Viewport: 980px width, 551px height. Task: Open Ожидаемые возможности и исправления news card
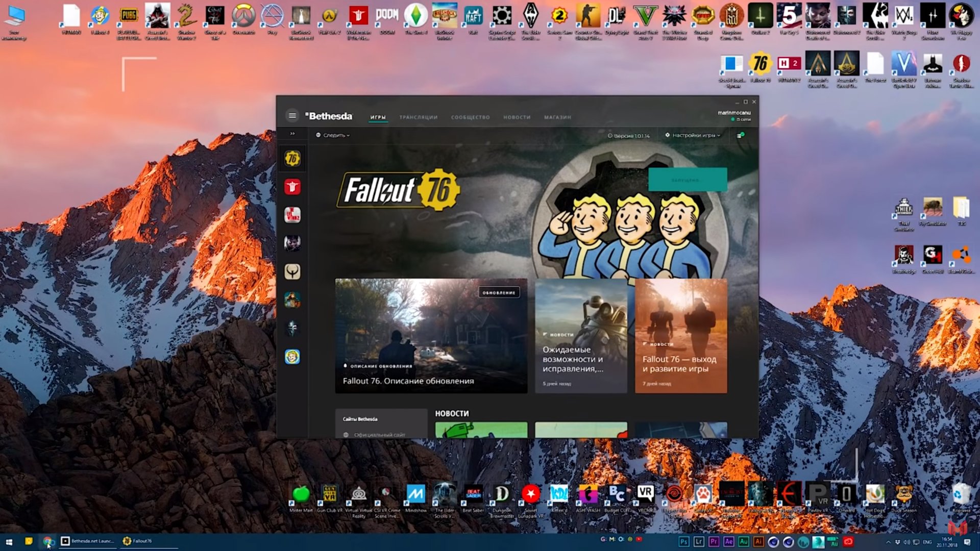pos(581,336)
